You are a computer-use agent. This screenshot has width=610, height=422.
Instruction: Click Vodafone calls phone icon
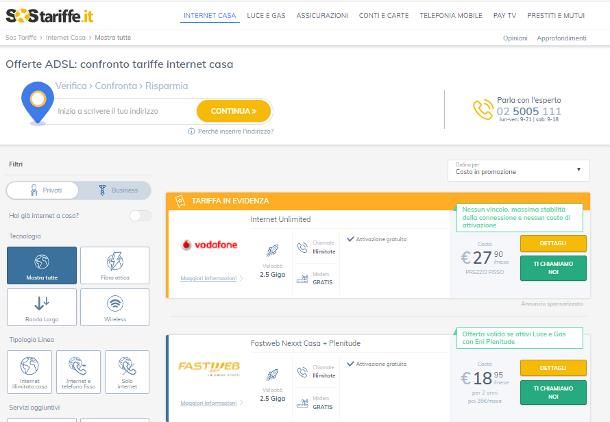[303, 247]
